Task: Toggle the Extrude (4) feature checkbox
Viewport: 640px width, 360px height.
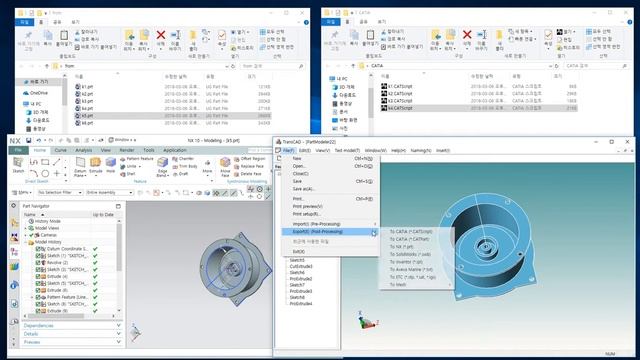Action: pos(38,276)
